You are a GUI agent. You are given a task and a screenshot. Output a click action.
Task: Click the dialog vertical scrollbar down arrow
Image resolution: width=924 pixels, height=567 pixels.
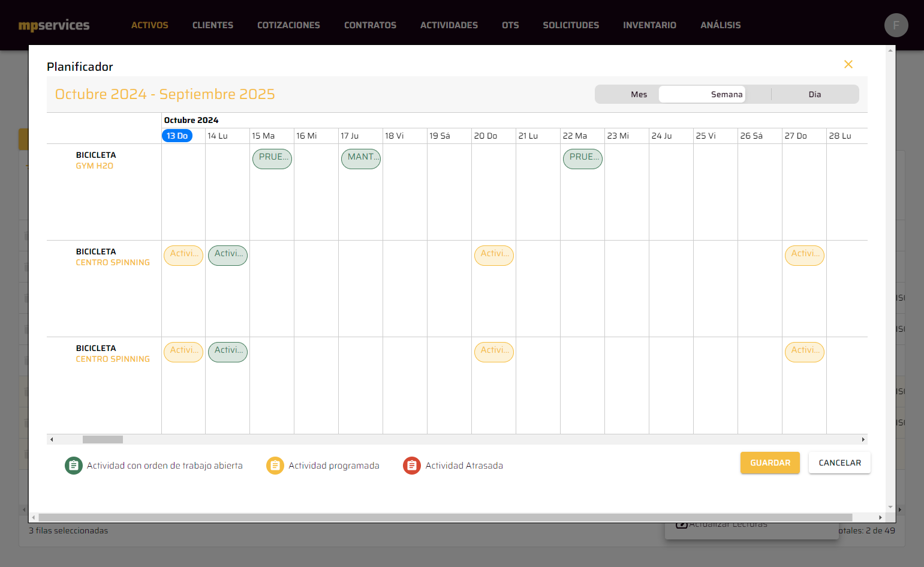tap(890, 507)
